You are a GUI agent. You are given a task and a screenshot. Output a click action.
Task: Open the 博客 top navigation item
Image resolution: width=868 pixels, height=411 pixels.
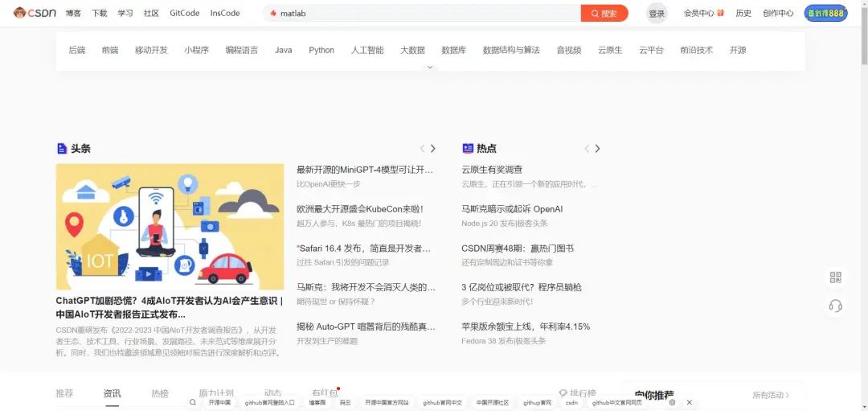click(x=73, y=14)
